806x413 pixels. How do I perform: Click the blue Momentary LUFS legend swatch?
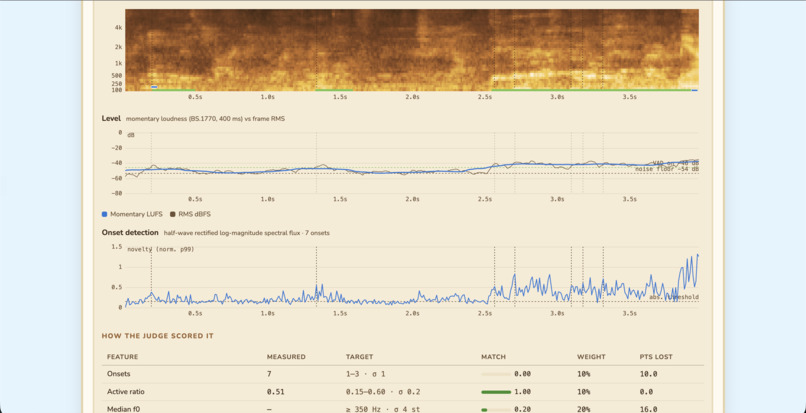(x=104, y=214)
